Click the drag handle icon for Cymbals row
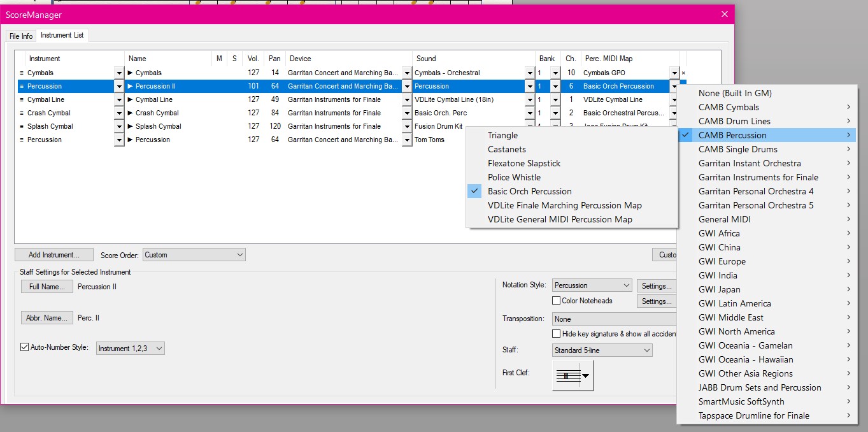This screenshot has width=868, height=432. click(22, 73)
